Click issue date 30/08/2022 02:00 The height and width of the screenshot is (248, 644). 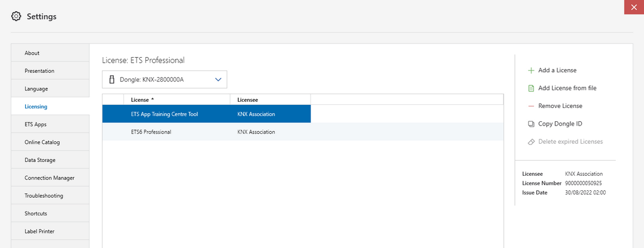(x=586, y=193)
